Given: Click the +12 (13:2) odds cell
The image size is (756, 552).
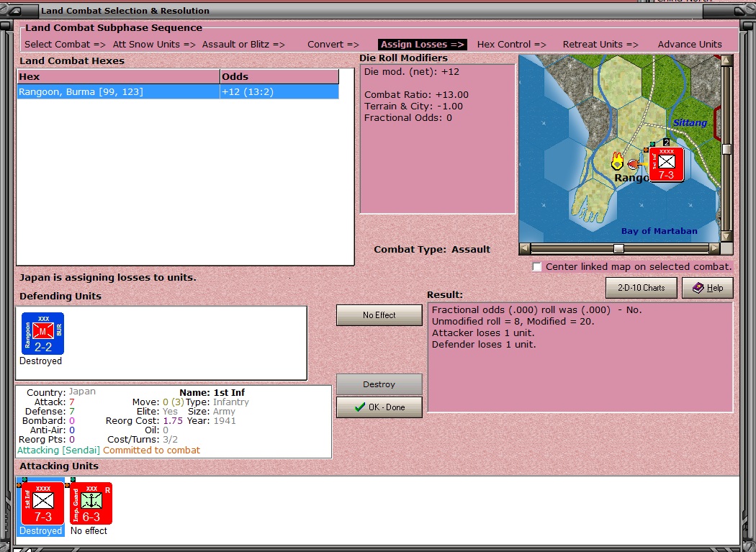Looking at the screenshot, I should click(279, 91).
